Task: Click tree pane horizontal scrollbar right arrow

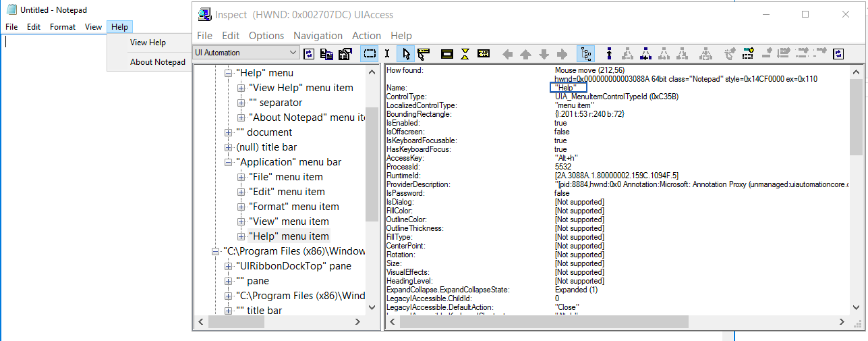Action: click(x=359, y=322)
